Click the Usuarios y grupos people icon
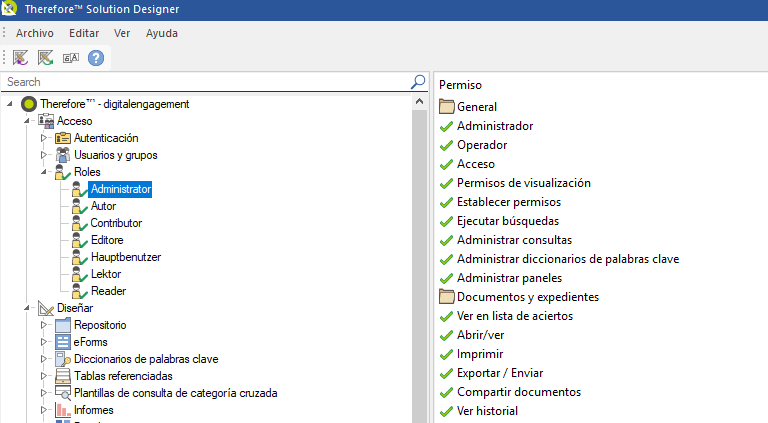The width and height of the screenshot is (768, 423). click(63, 155)
